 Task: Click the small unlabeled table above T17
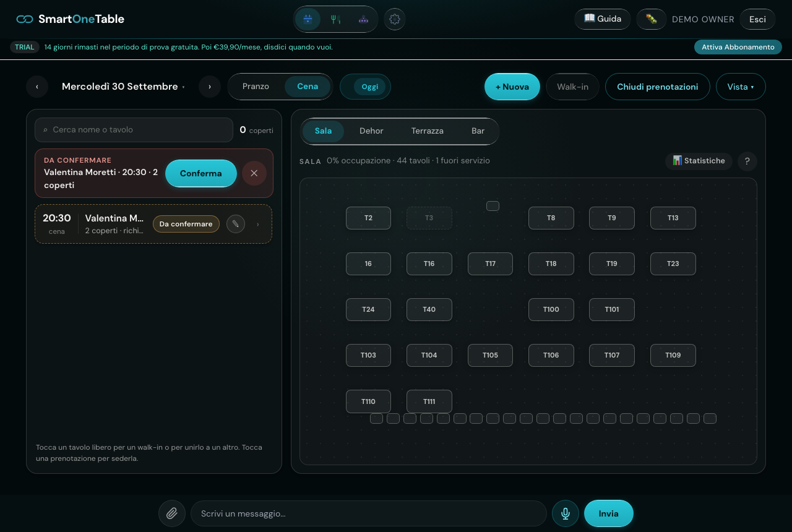(x=493, y=206)
